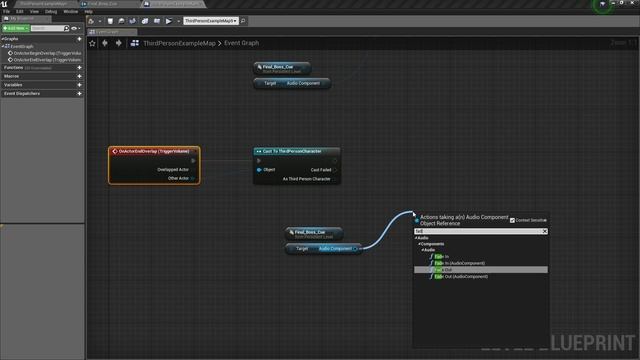Click the graph navigate back arrow

click(105, 43)
